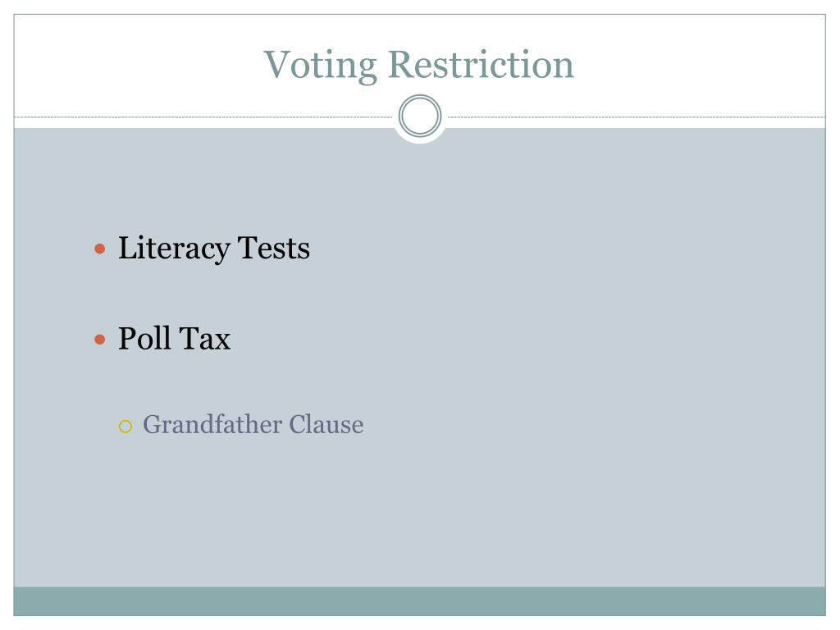840x630 pixels.
Task: Click the capital "L" in Literacy Tests
Action: pyautogui.click(x=127, y=248)
